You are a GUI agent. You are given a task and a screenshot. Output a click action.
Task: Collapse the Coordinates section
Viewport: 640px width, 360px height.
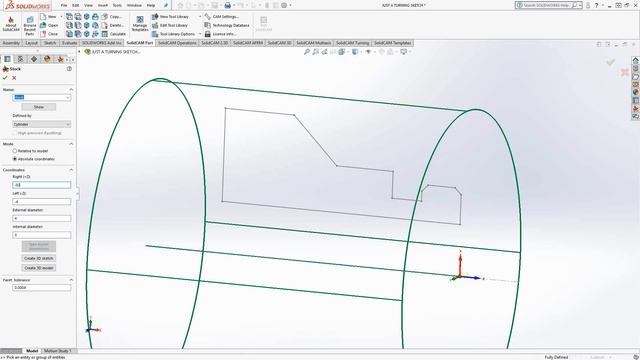(x=71, y=170)
